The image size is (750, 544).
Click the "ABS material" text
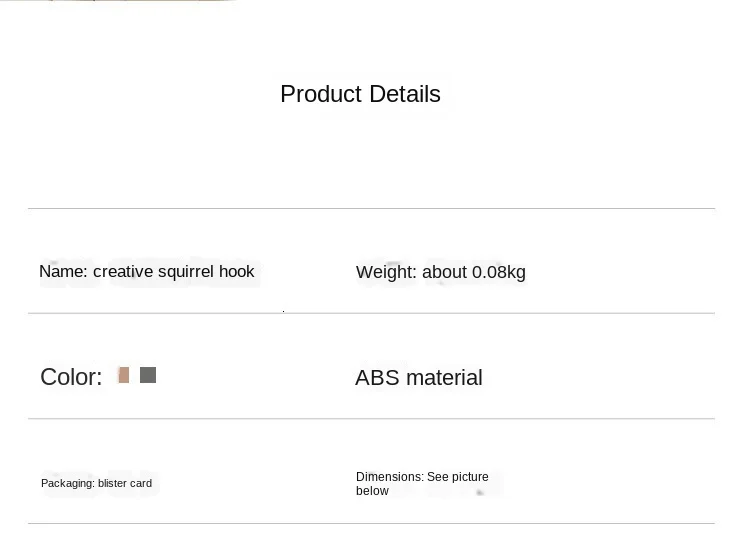point(418,378)
